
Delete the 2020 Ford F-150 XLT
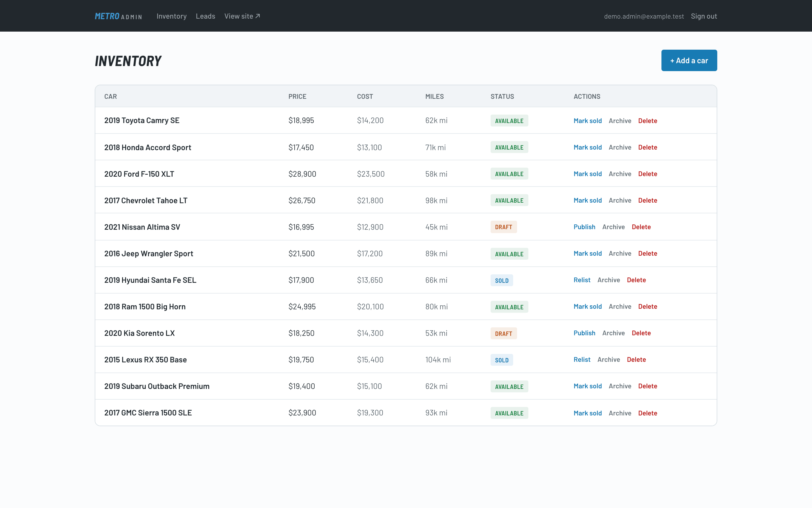[x=647, y=174]
